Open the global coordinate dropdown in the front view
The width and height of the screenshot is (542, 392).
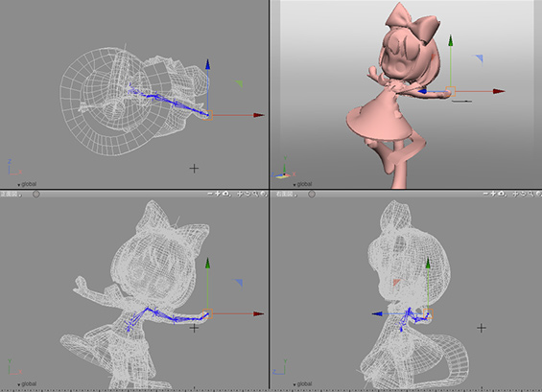coord(27,384)
